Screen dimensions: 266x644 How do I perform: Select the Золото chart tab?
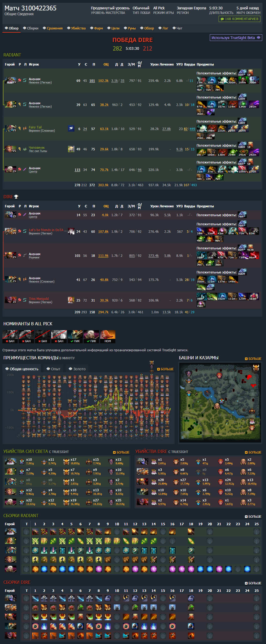pos(77,369)
